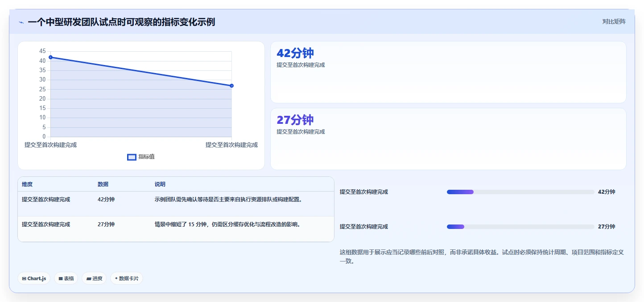
Task: Toggle the 指标值 legend swatch in the chart
Action: [x=132, y=157]
